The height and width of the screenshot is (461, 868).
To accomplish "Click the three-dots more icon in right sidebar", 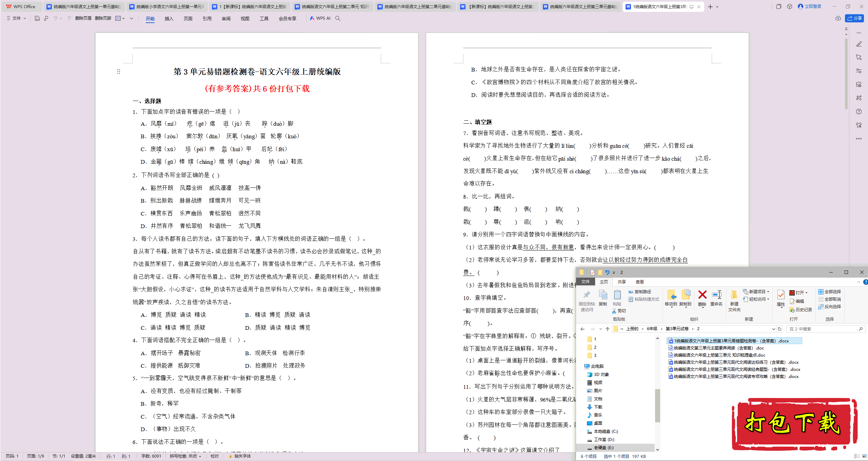I will click(x=859, y=139).
